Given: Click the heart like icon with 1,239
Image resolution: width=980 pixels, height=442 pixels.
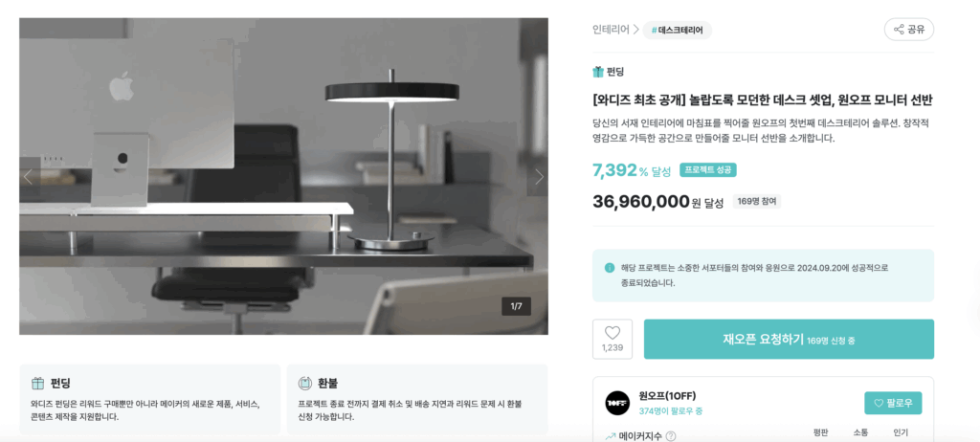Looking at the screenshot, I should (x=612, y=339).
